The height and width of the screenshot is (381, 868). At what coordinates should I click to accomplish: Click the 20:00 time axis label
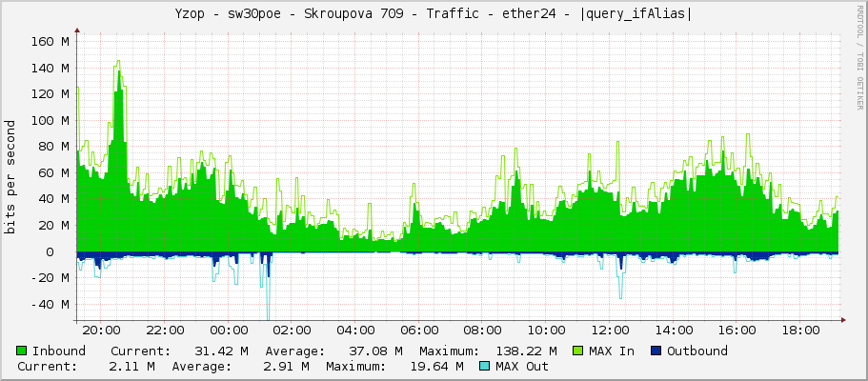pos(100,331)
